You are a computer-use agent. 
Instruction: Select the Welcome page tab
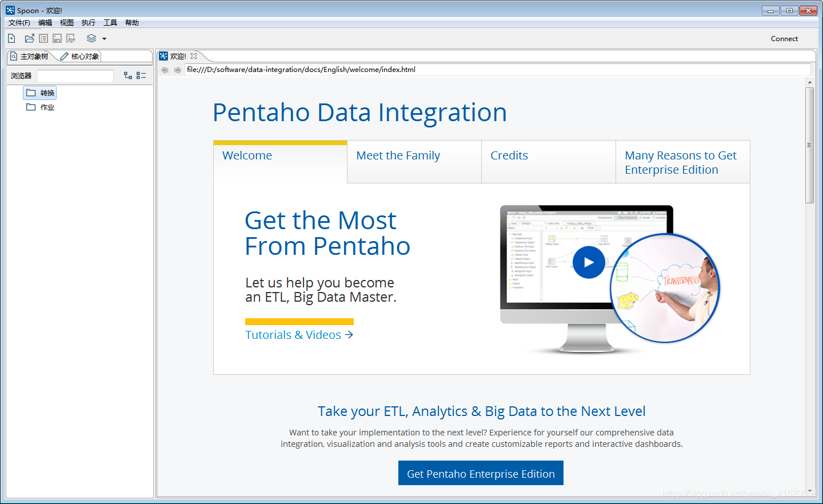[x=280, y=162]
